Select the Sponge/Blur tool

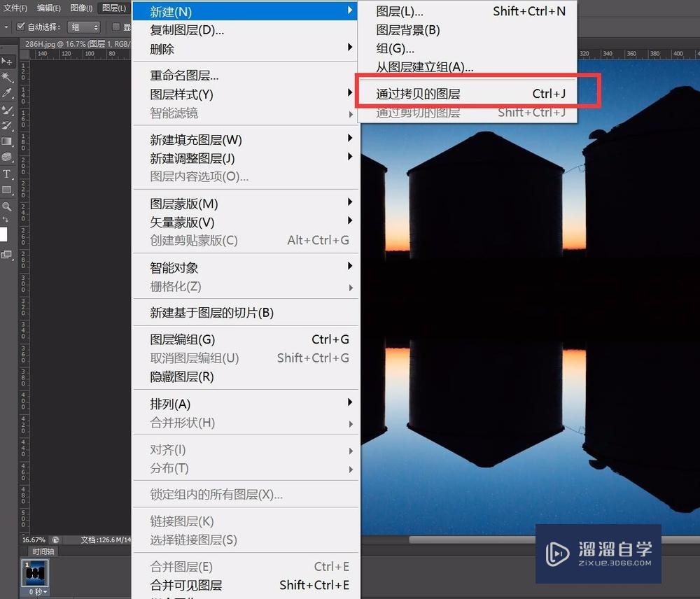coord(7,157)
